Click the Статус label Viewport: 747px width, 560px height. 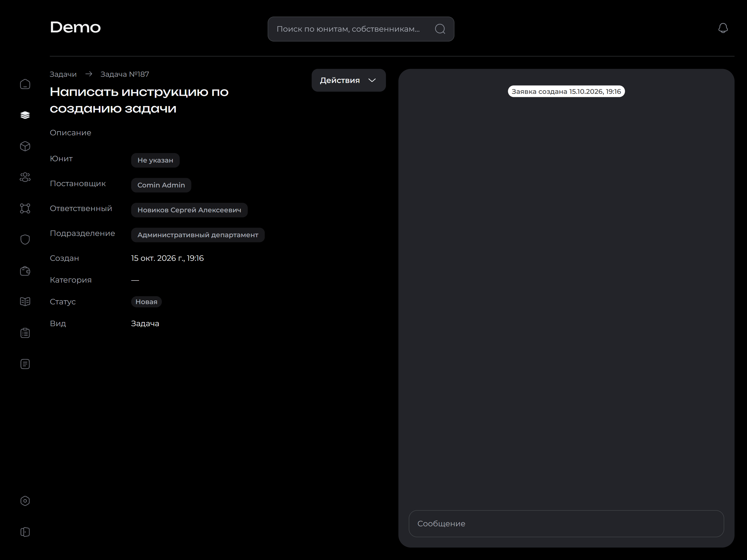pyautogui.click(x=63, y=302)
